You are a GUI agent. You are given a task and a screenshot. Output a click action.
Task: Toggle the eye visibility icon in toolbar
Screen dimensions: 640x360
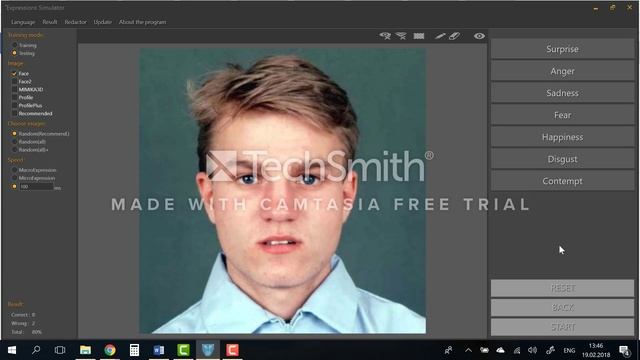click(x=479, y=36)
